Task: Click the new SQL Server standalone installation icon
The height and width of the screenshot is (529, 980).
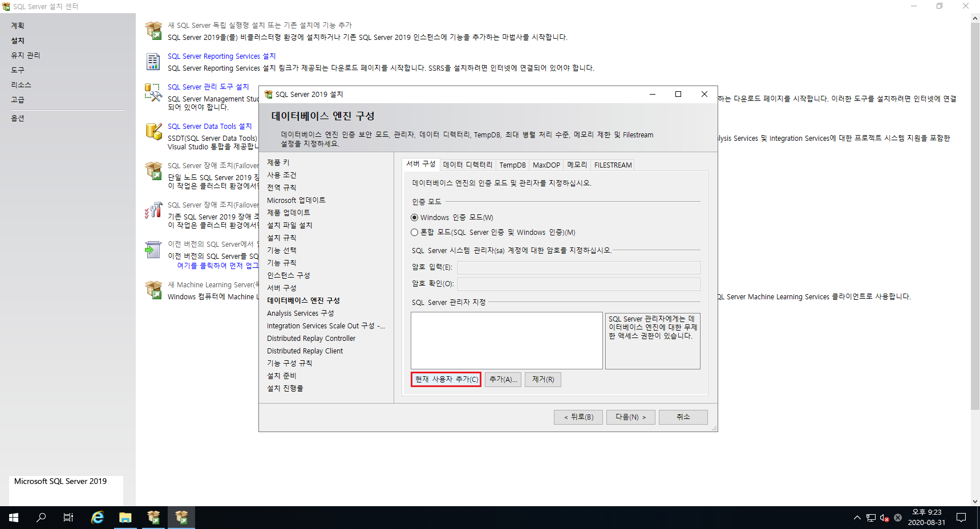Action: pyautogui.click(x=153, y=30)
